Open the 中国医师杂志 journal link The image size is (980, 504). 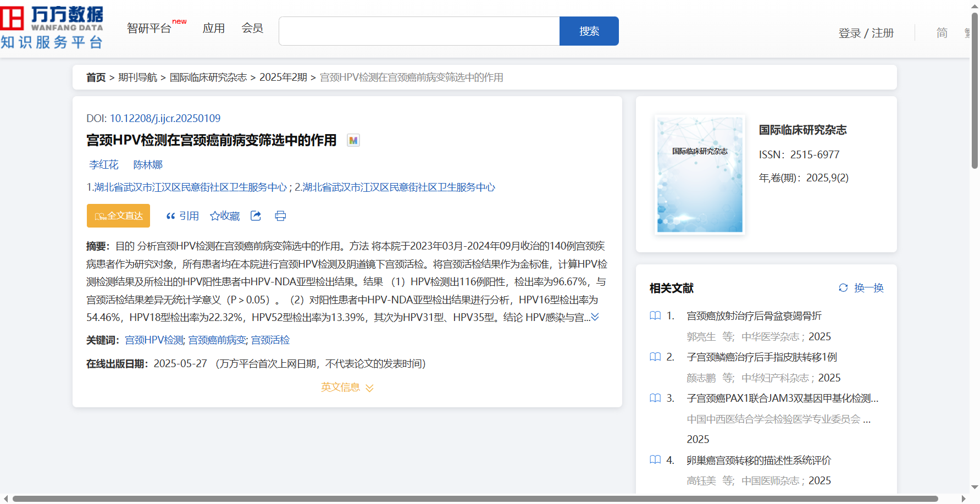coord(771,480)
